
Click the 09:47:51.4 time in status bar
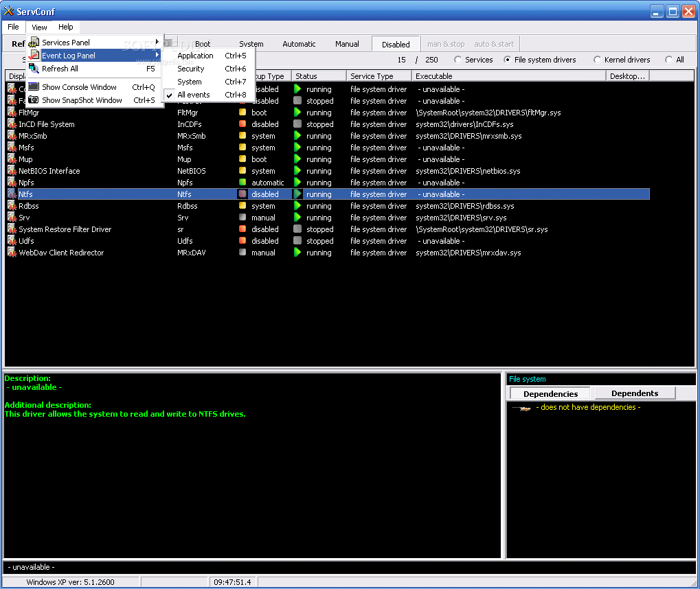point(232,582)
